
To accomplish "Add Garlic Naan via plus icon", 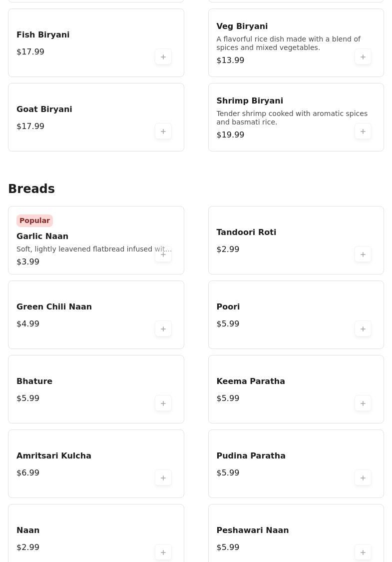I will (x=163, y=254).
